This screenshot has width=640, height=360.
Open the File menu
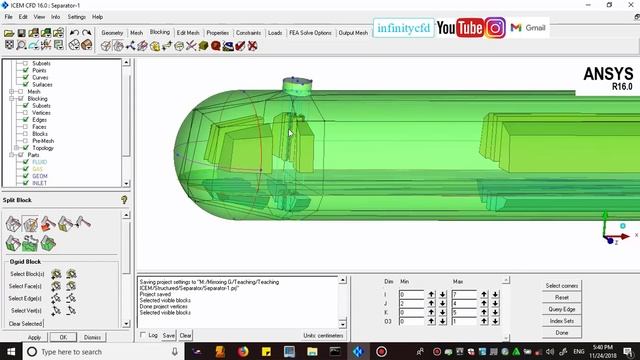pos(9,17)
